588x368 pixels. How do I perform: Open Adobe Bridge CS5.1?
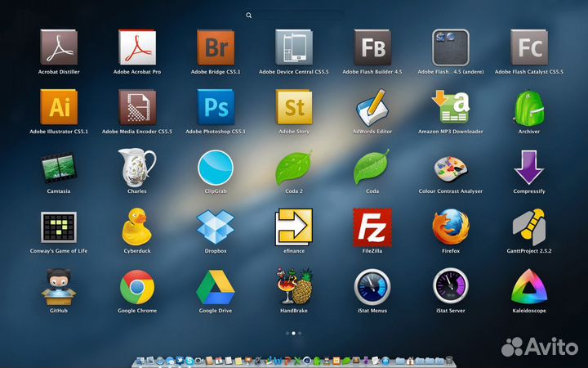coord(216,47)
